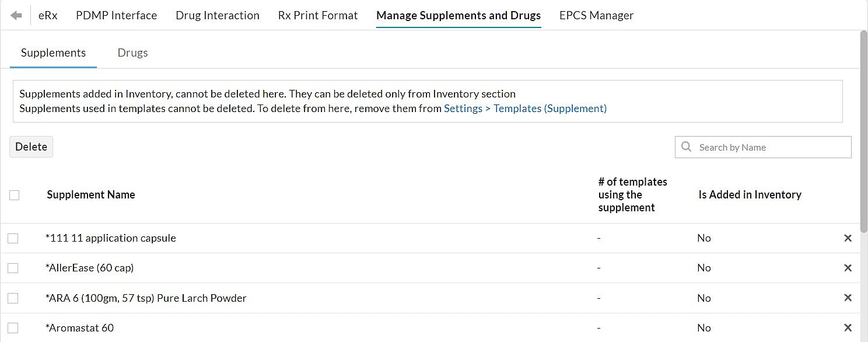Enable the *Aromastat 60 row checkbox
Image resolution: width=868 pixels, height=342 pixels.
[x=13, y=328]
